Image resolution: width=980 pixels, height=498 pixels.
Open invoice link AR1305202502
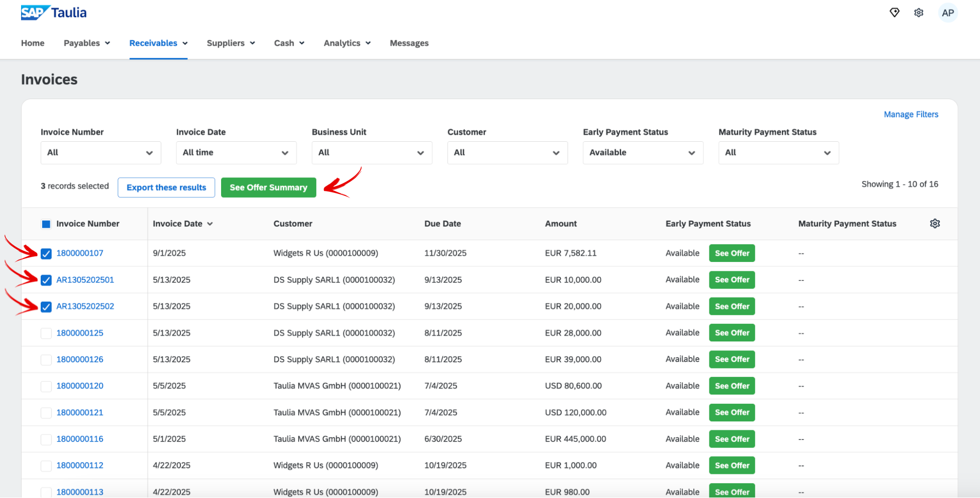pos(85,306)
